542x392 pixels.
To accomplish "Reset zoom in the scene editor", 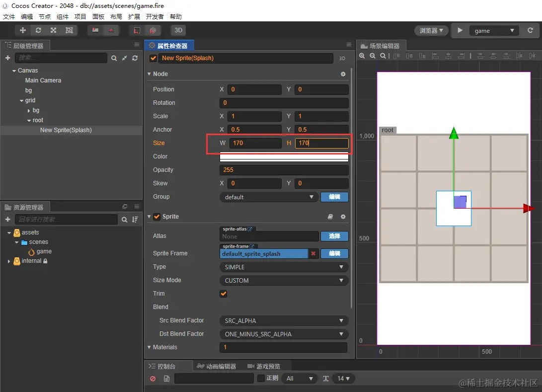I will (x=383, y=56).
